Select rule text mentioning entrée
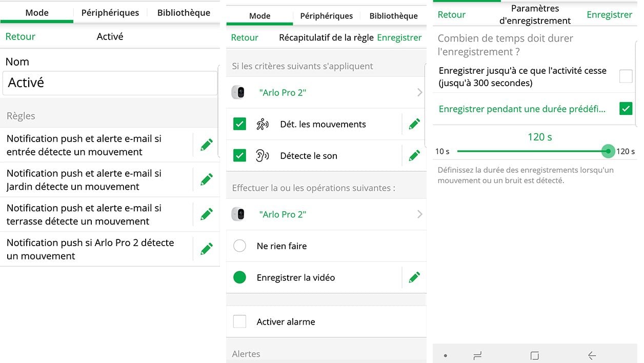 (x=84, y=145)
